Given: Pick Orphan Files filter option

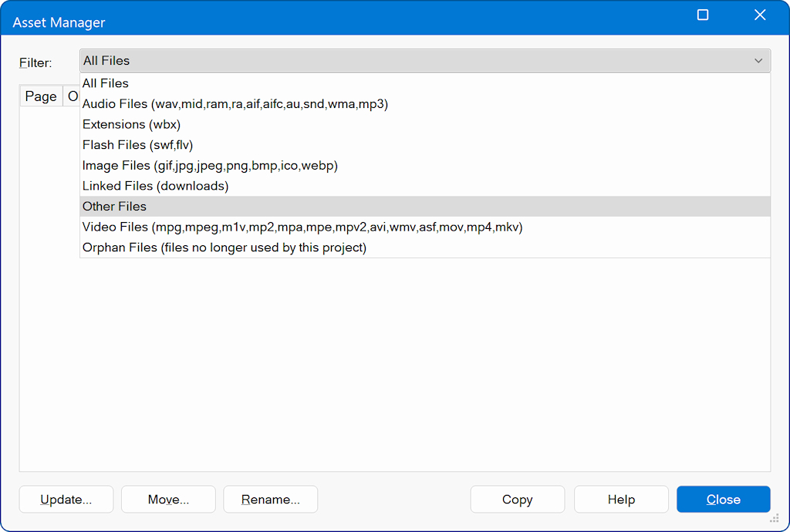Looking at the screenshot, I should click(224, 247).
